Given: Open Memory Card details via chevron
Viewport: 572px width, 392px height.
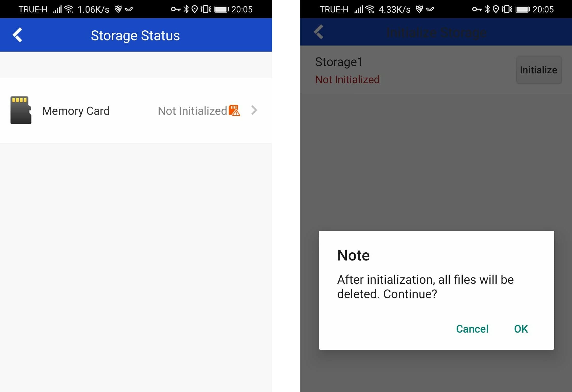Looking at the screenshot, I should (x=254, y=110).
